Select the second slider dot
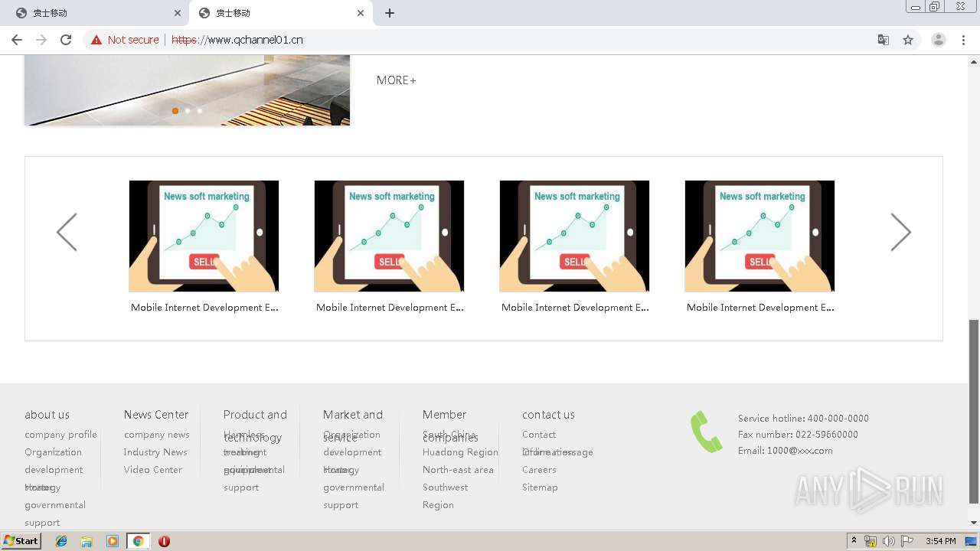Screen dimensions: 980x551 [188, 111]
